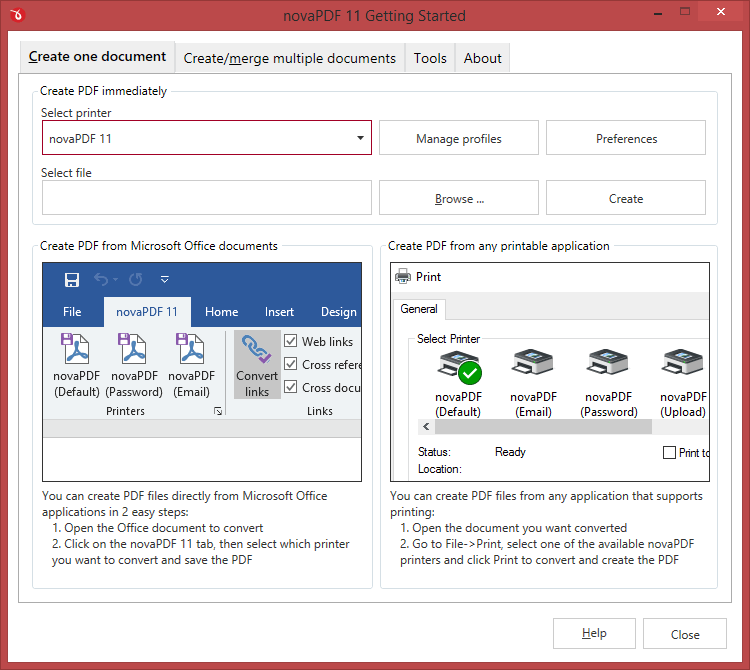750x670 pixels.
Task: Open Help
Action: pos(594,634)
